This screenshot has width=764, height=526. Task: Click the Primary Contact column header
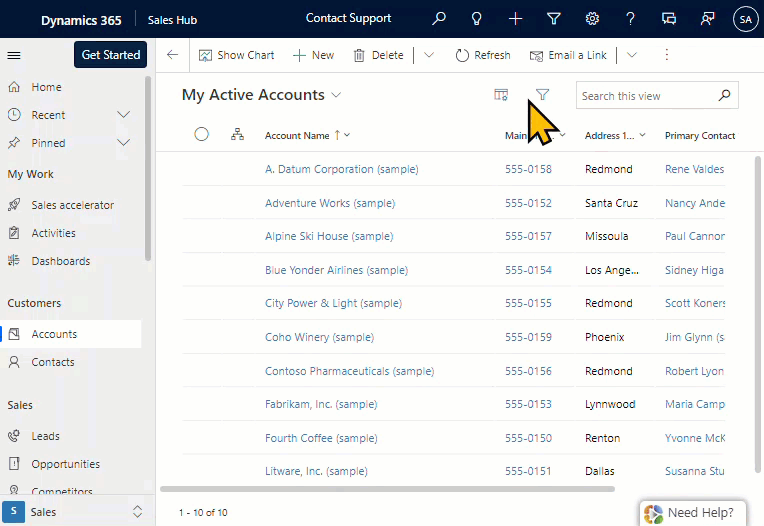[700, 135]
